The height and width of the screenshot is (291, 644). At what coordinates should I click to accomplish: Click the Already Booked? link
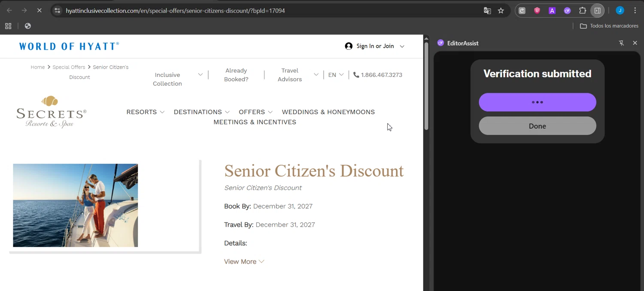coord(236,75)
